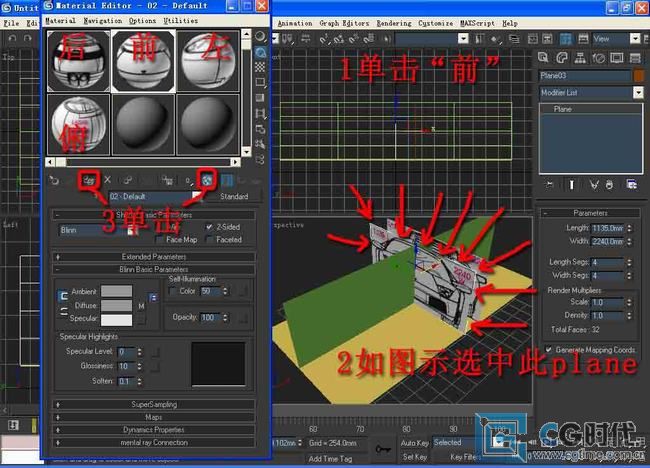This screenshot has width=650, height=468.
Task: Click the Reset Map/Mtl X icon
Action: (108, 179)
